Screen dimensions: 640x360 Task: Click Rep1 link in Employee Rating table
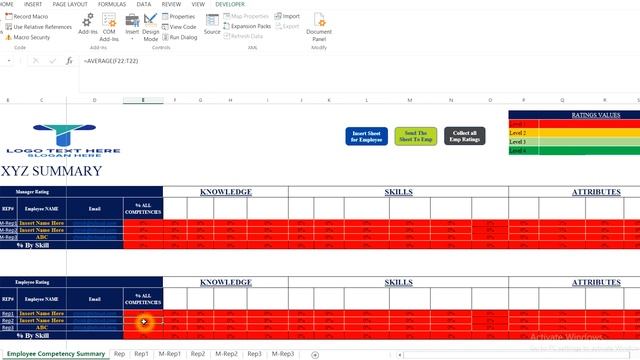click(x=8, y=313)
